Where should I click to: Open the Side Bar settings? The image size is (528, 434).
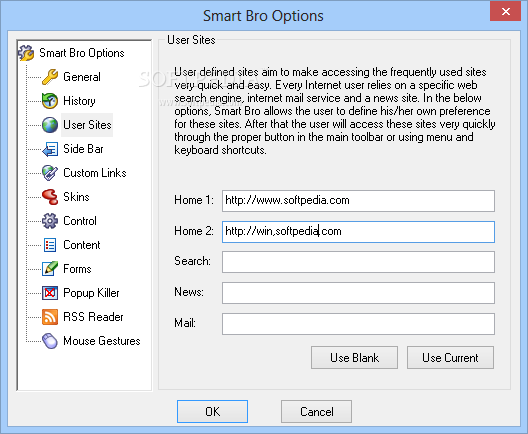click(83, 149)
